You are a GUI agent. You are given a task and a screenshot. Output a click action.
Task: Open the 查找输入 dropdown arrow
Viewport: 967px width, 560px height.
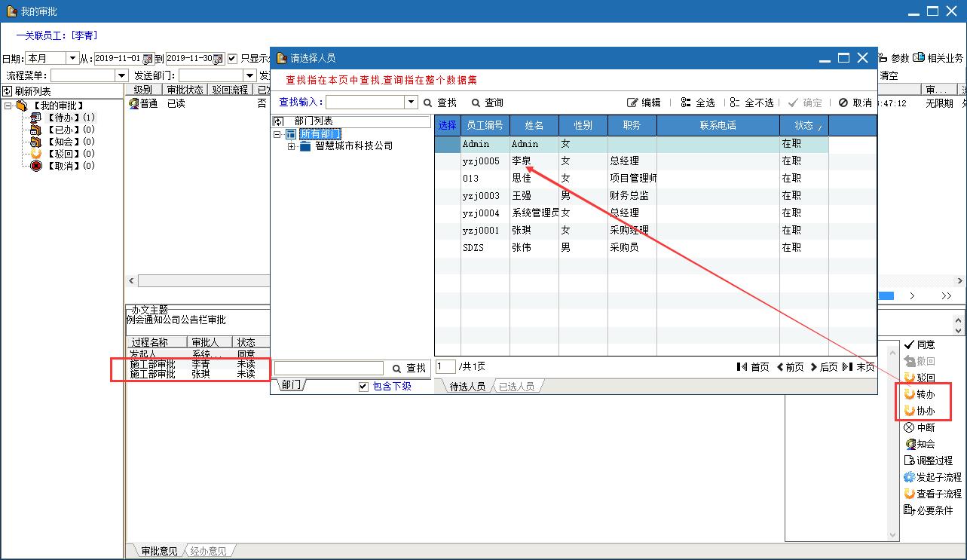tap(411, 103)
